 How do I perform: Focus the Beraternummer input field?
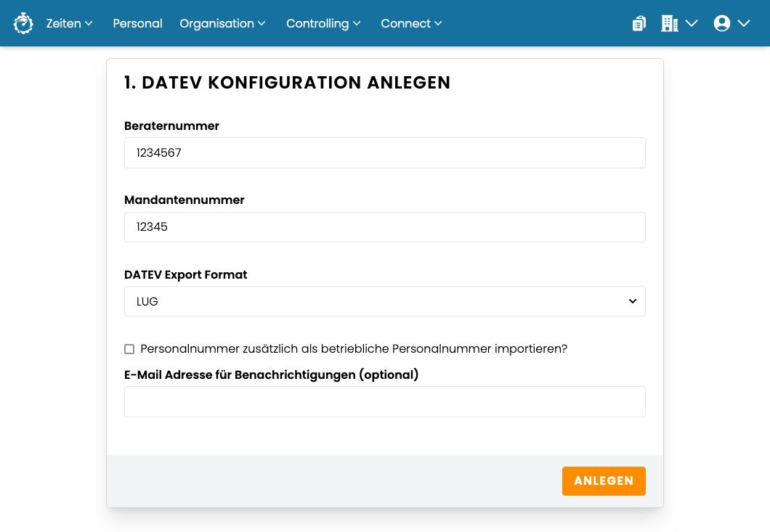click(384, 152)
